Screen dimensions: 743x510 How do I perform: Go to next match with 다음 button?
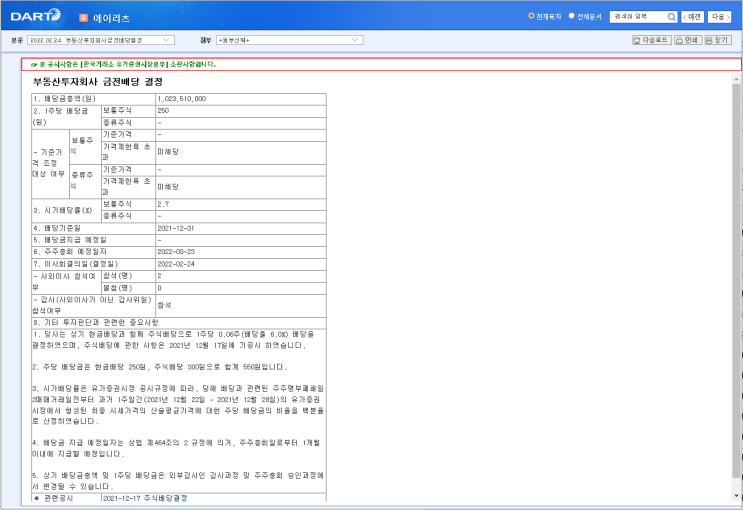tap(720, 17)
